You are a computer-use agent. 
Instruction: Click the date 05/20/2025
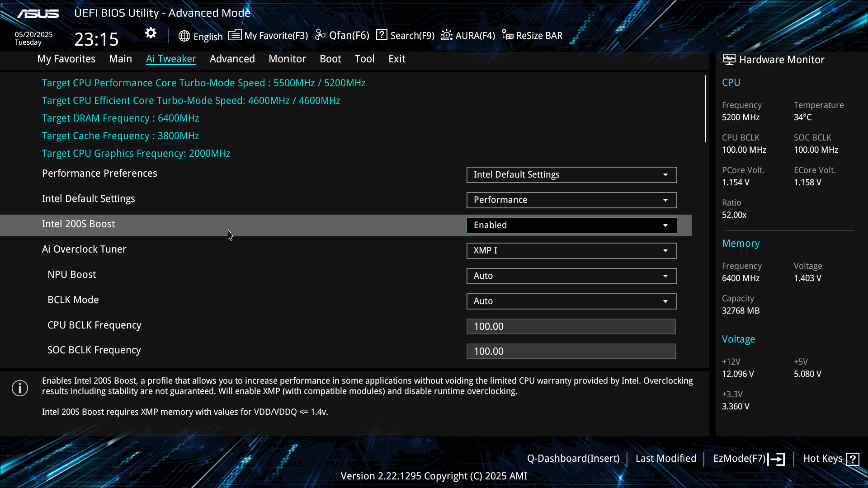pyautogui.click(x=34, y=35)
